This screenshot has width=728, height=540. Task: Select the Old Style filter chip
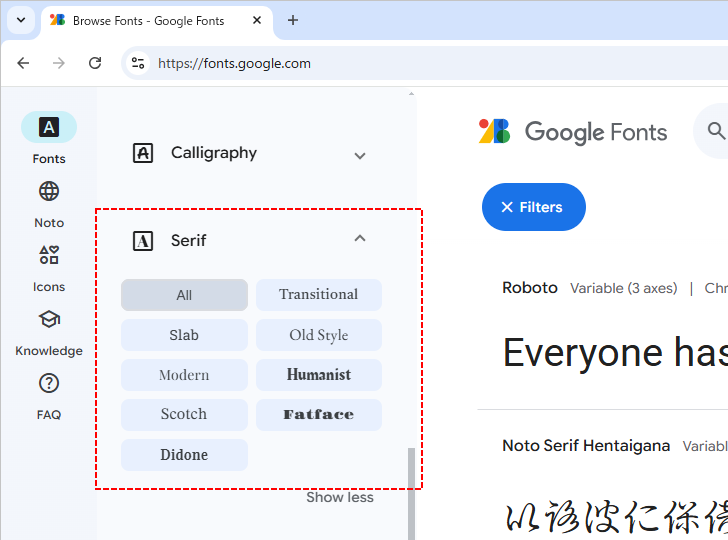[318, 335]
